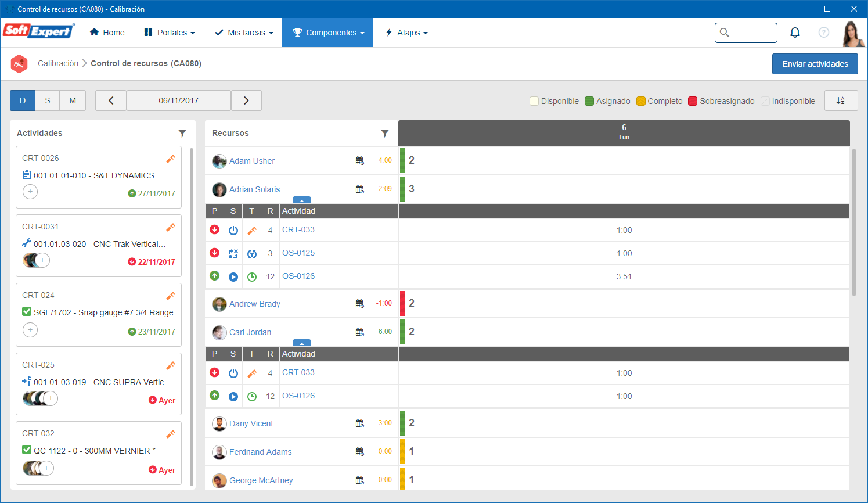Open the Componentes dropdown menu

328,33
